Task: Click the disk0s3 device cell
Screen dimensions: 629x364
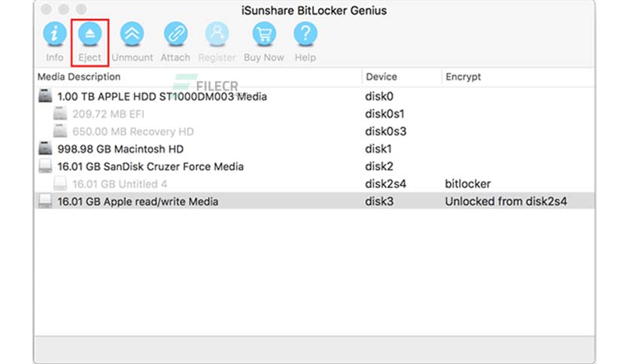Action: 385,132
